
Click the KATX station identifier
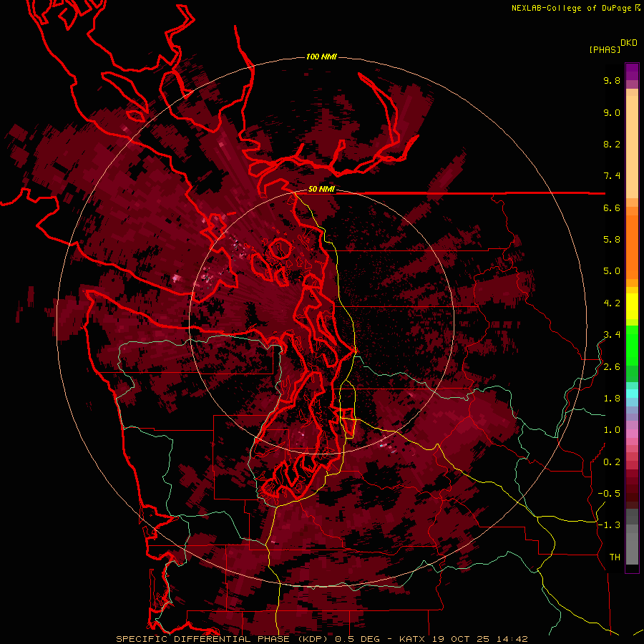pos(414,639)
